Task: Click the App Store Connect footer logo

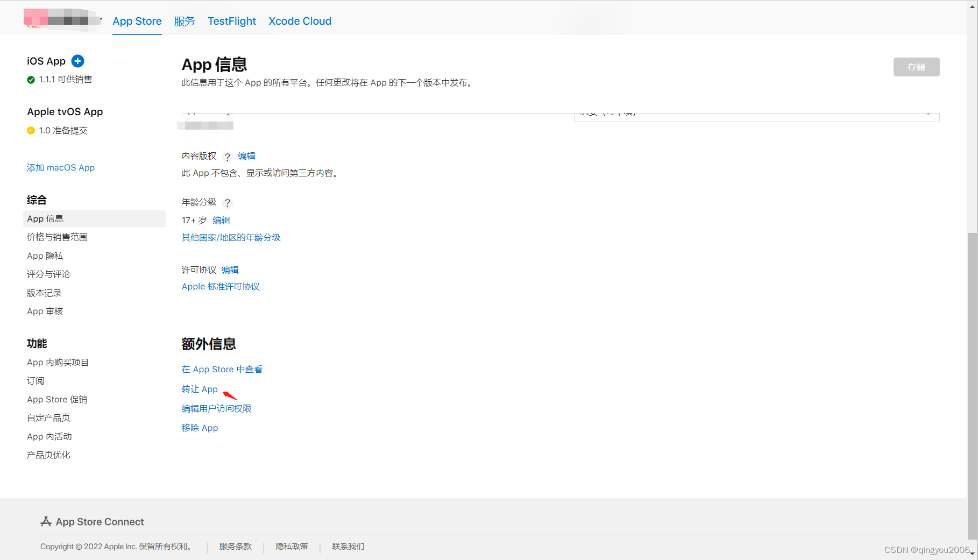Action: pyautogui.click(x=92, y=522)
